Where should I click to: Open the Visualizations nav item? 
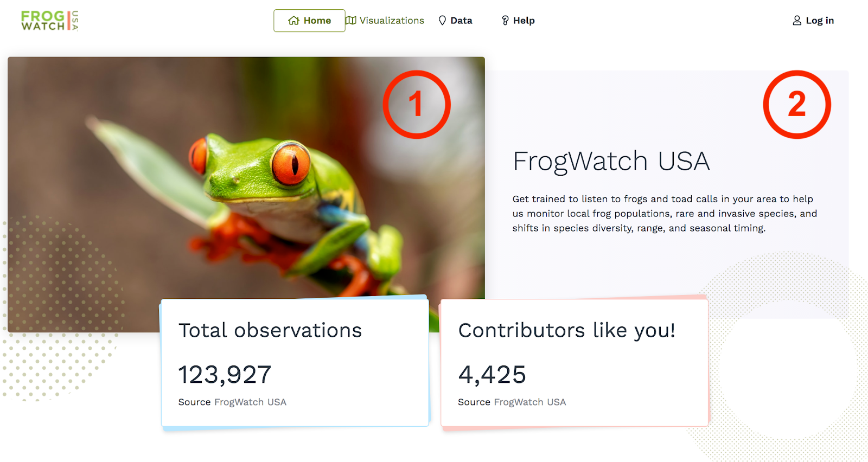coord(392,21)
